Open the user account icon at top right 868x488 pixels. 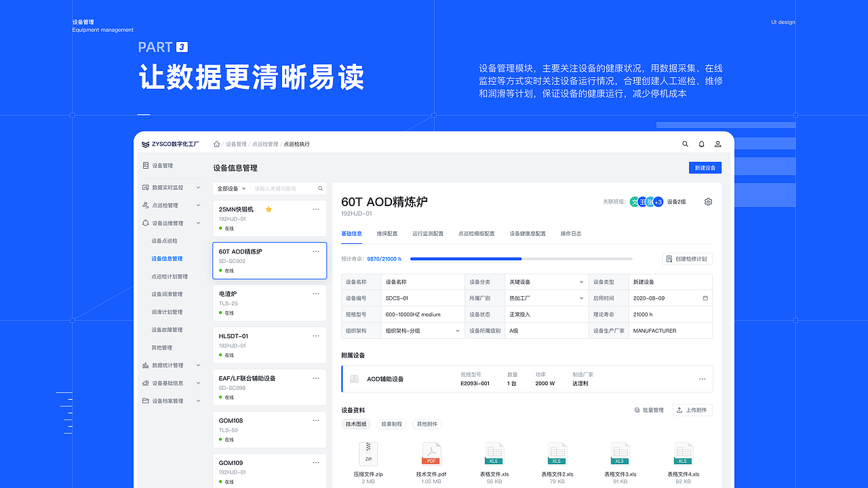[717, 144]
